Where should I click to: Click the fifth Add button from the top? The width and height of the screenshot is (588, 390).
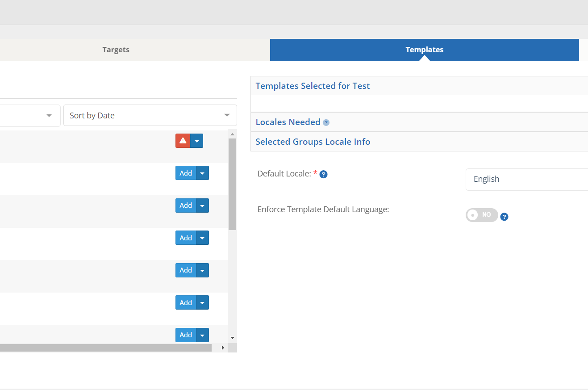[186, 303]
